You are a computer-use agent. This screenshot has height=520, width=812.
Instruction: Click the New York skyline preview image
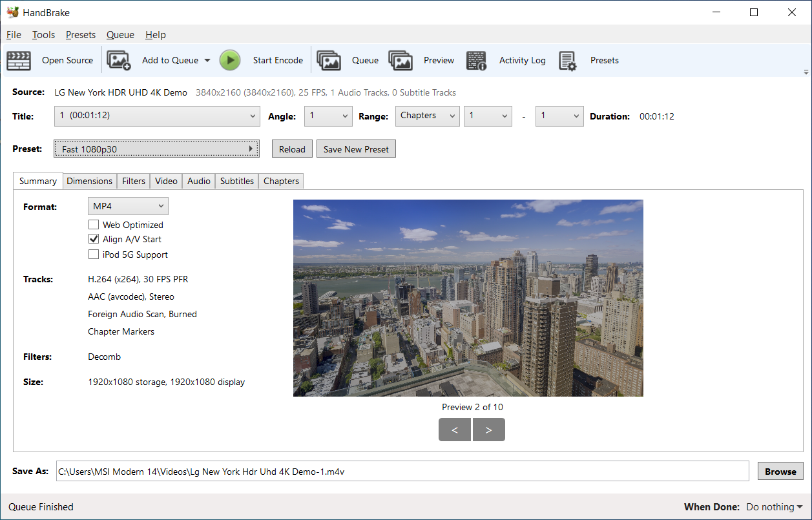(x=468, y=298)
